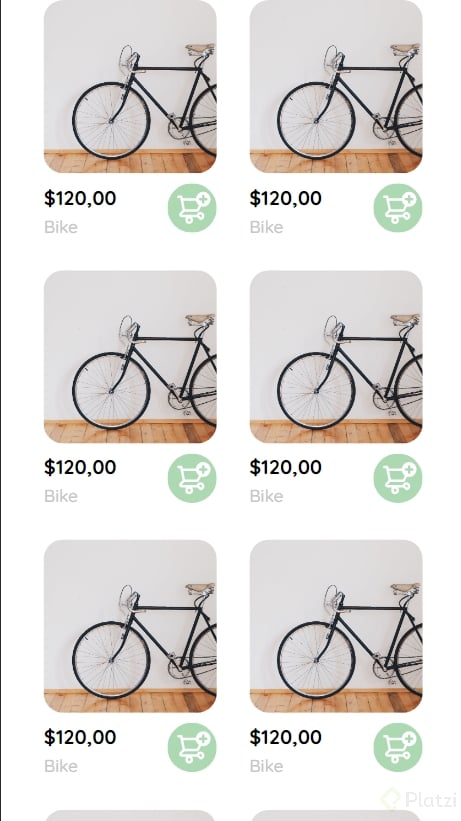Screen dimensions: 461x821
Task: Tap green cart icon of third-row left bike
Action: coord(192,747)
